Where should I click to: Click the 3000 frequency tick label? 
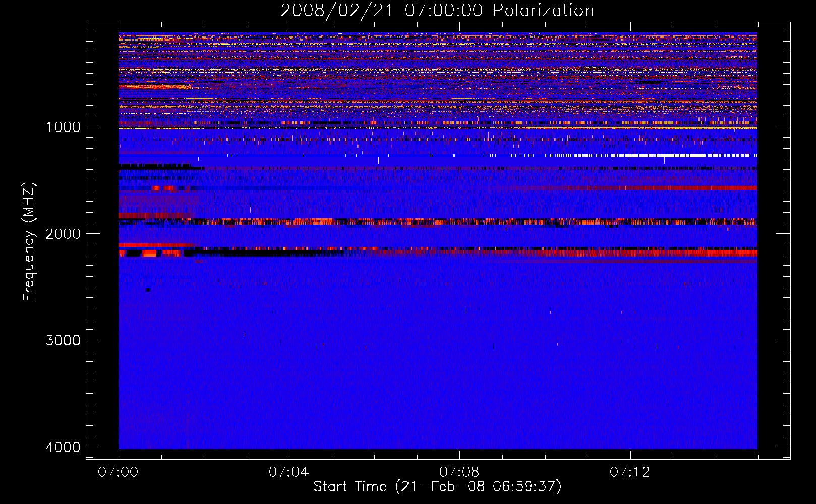click(63, 340)
